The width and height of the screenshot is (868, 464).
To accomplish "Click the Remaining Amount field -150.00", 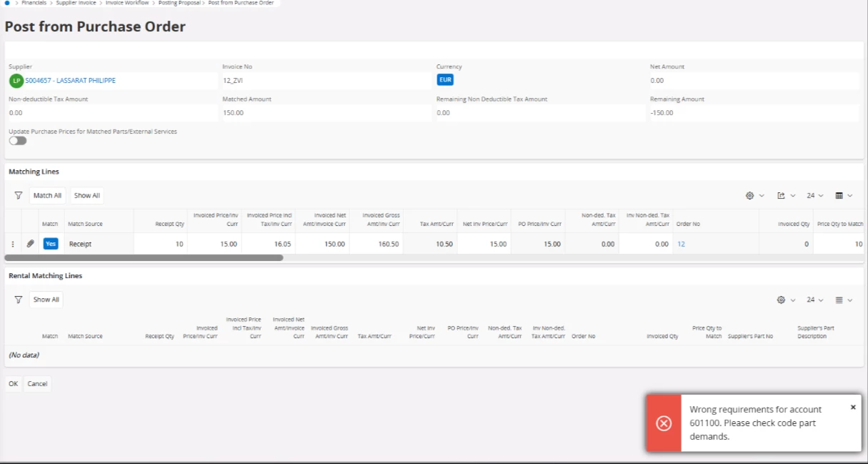I will point(754,113).
